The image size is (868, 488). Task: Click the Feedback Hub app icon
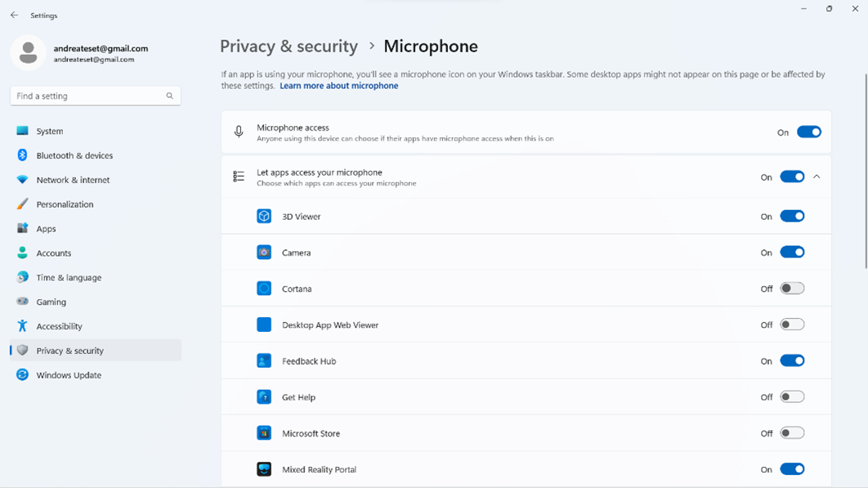(264, 360)
